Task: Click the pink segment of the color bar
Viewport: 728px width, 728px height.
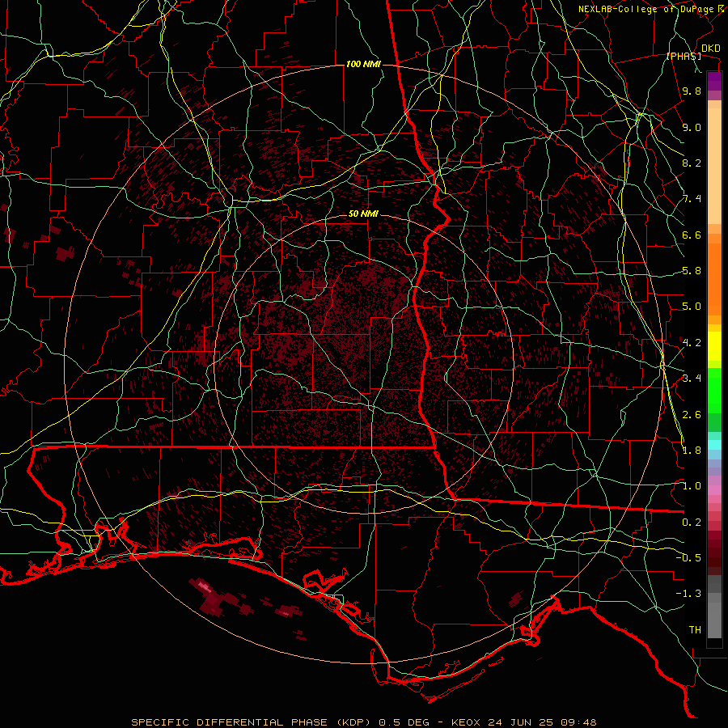Action: 714,490
